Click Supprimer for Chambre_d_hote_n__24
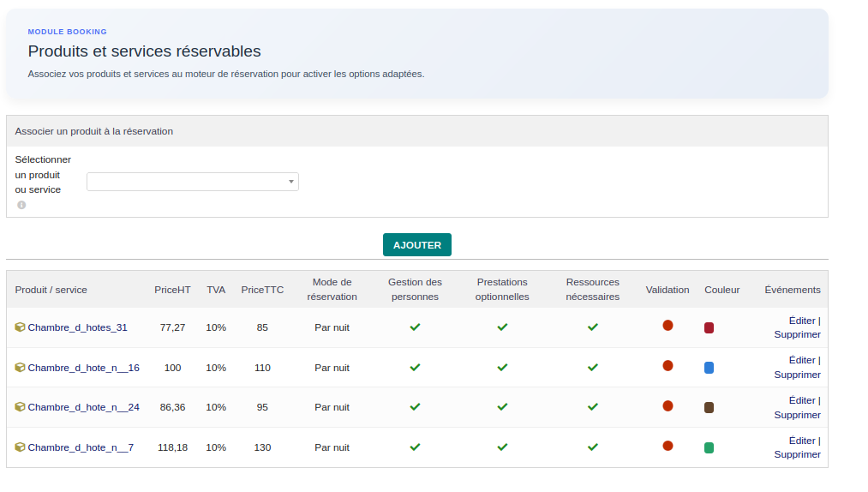Image resolution: width=868 pixels, height=492 pixels. 797,415
